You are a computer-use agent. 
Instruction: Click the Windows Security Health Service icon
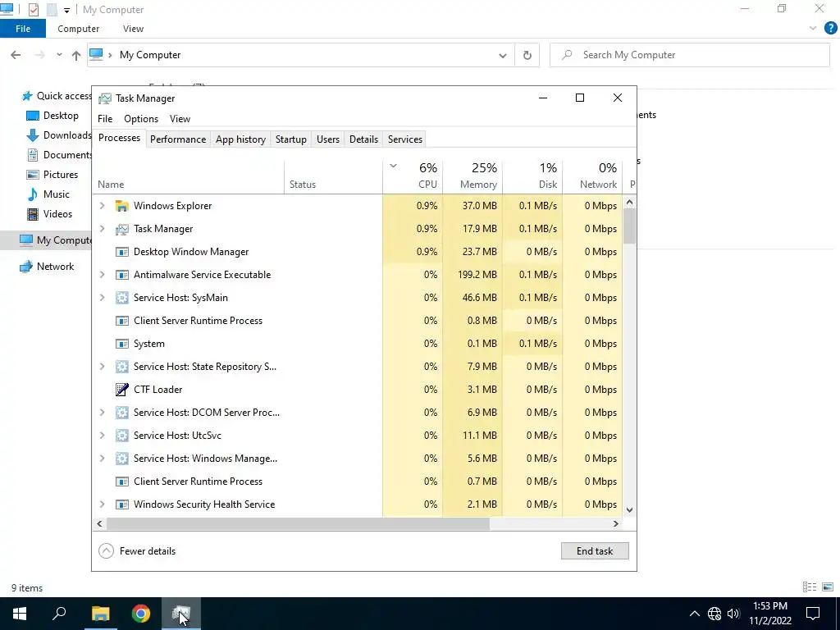point(122,504)
